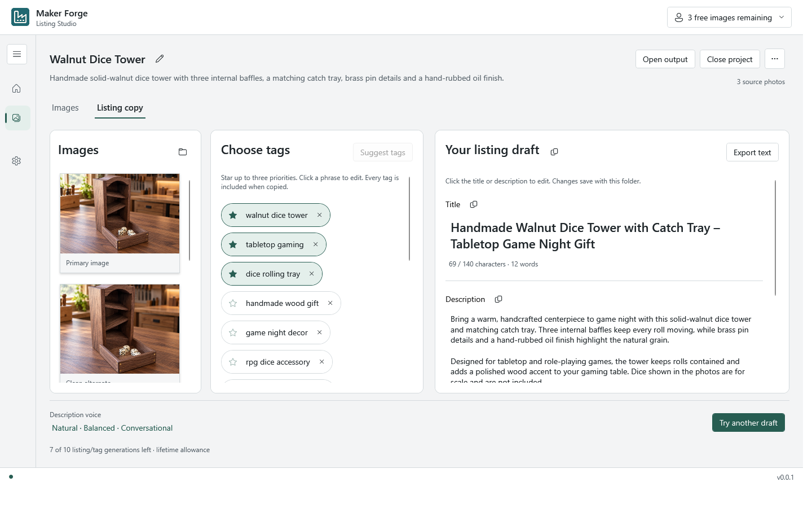812x508 pixels.
Task: Click the Maker Forge app logo
Action: (20, 17)
